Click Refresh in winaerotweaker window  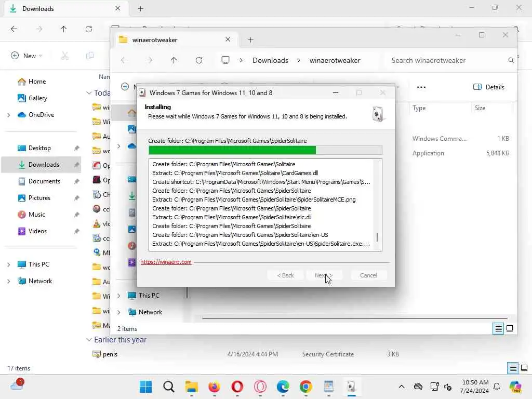point(199,60)
